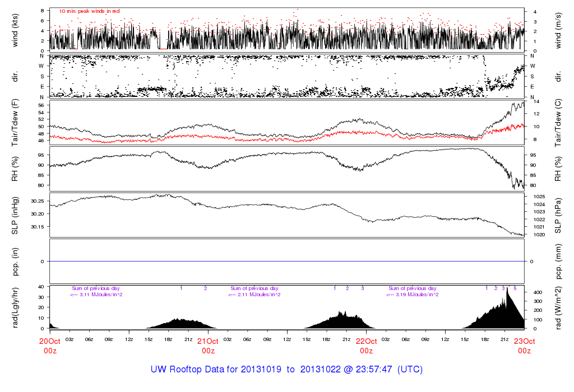Click the red '20Oct 00z' date label
The width and height of the screenshot is (574, 392).
tap(50, 346)
